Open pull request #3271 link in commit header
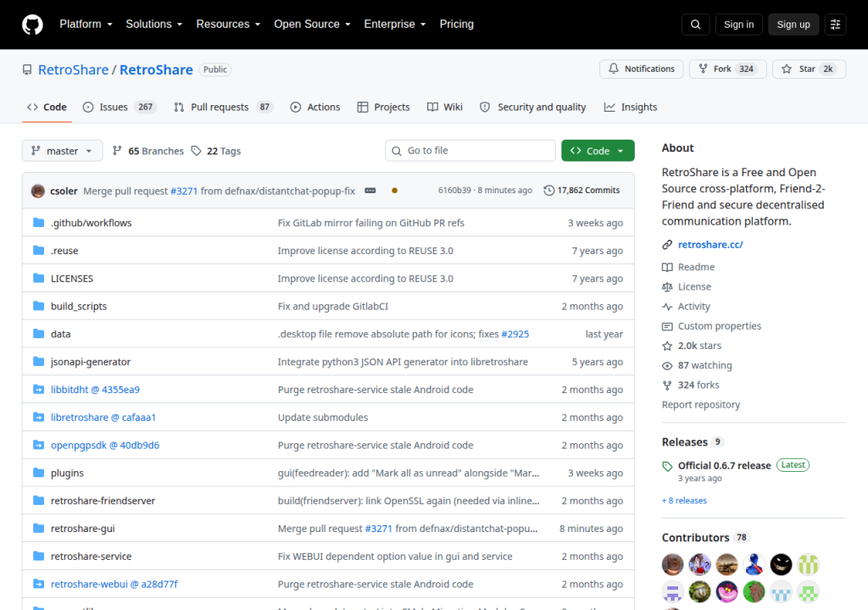Screen dimensions: 868x610 (x=184, y=191)
